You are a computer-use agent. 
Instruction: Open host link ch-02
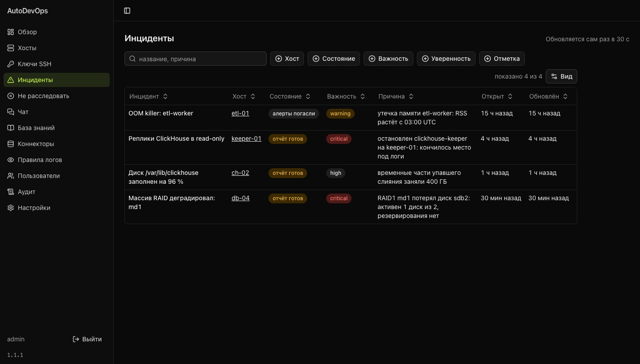point(240,173)
